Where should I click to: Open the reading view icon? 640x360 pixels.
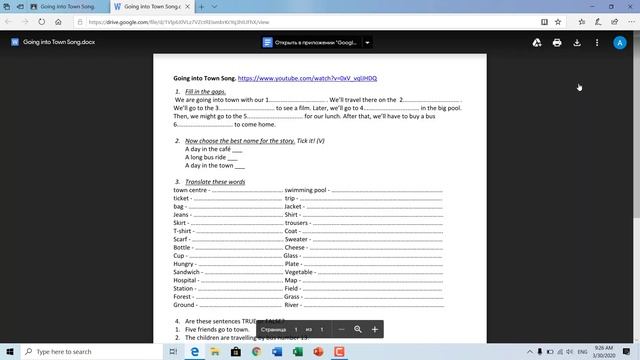[x=544, y=22]
